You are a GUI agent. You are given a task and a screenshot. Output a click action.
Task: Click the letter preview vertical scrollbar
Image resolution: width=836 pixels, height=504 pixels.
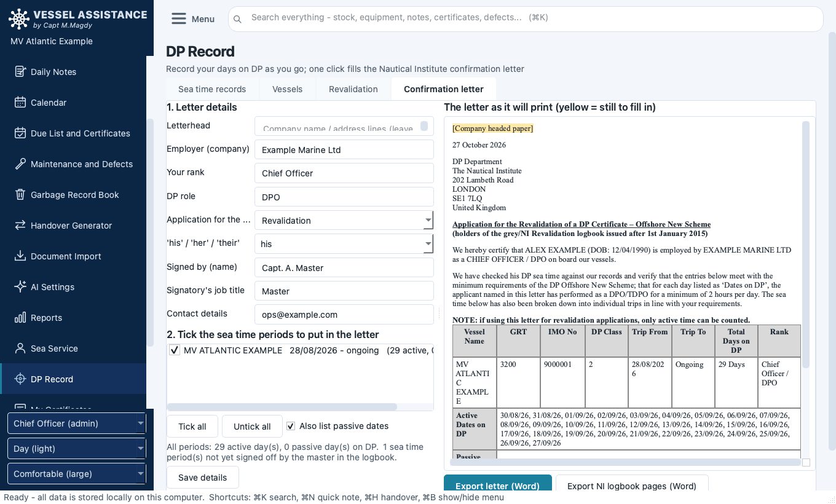806,245
